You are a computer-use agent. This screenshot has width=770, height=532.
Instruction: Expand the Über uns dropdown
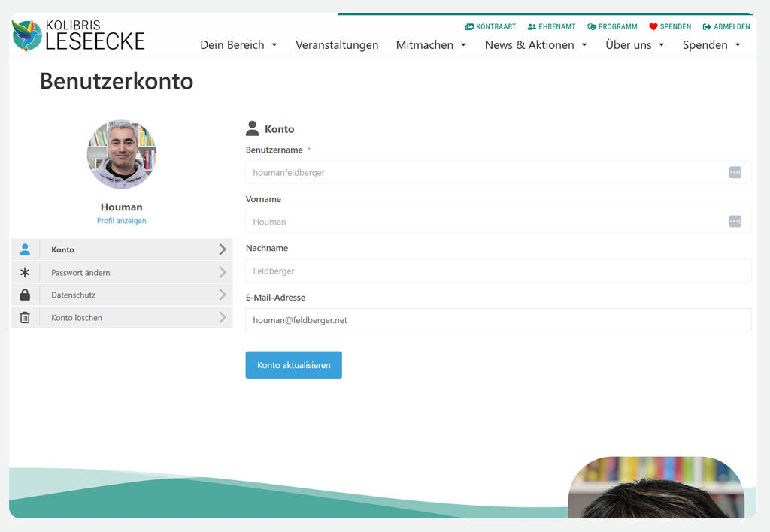(635, 44)
